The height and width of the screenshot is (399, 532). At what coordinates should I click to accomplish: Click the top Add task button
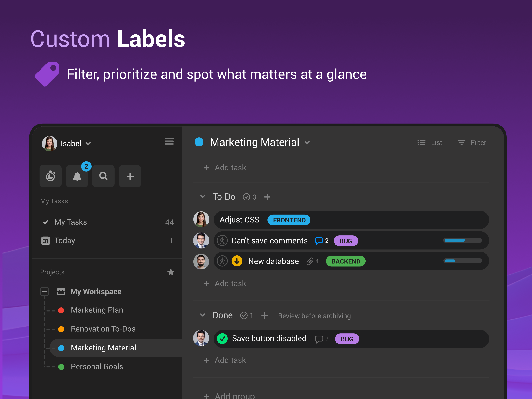[225, 168]
